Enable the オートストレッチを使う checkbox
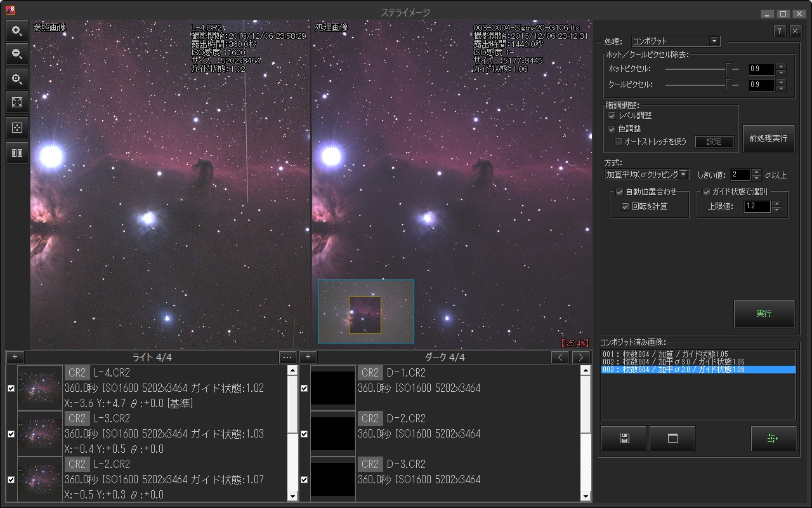 [x=618, y=142]
